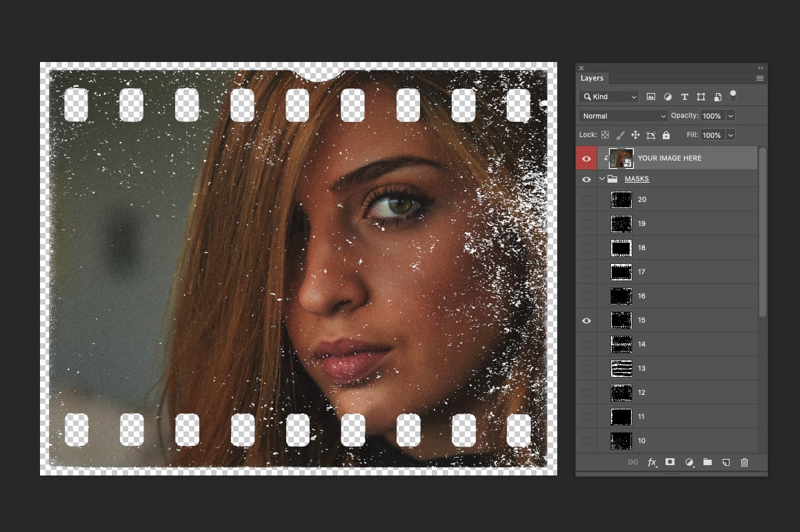Select layer 19 thumbnail
This screenshot has width=800, height=532.
pos(621,224)
